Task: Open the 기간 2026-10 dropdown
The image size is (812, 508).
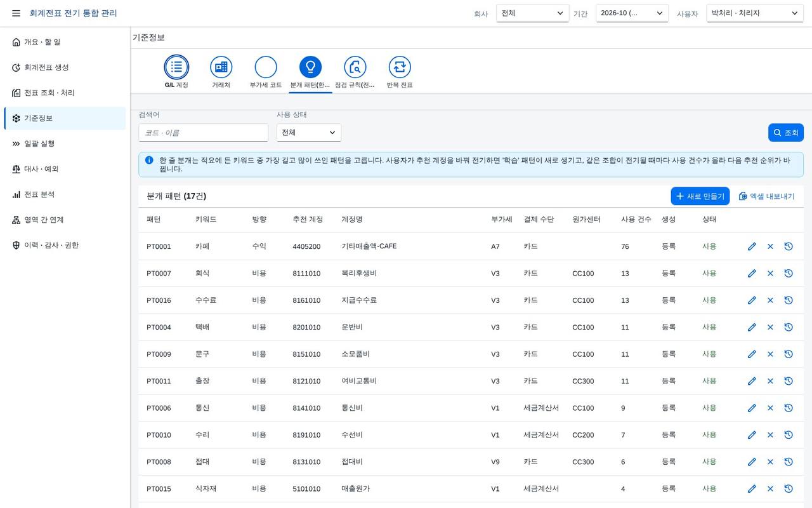Action: point(632,13)
